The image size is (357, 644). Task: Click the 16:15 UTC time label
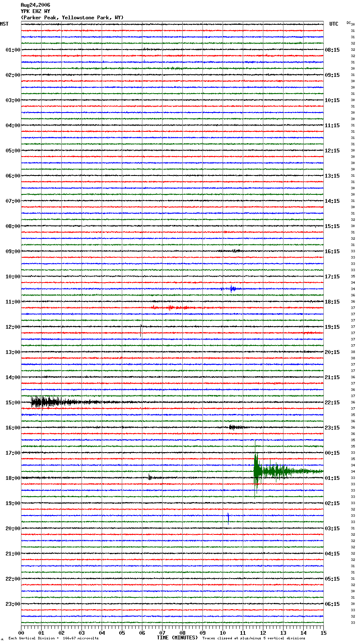[x=332, y=251]
